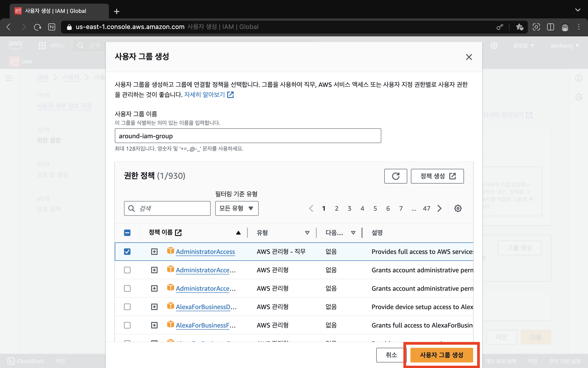Open the browser tab list chevron

point(578,10)
